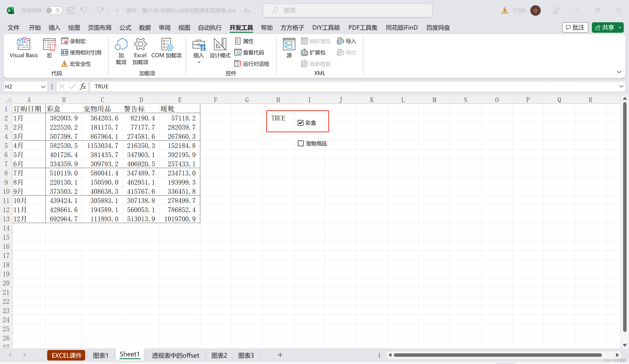Click Run Dialog (运行对话框)
Viewport: 629px width, 364px height.
[252, 64]
